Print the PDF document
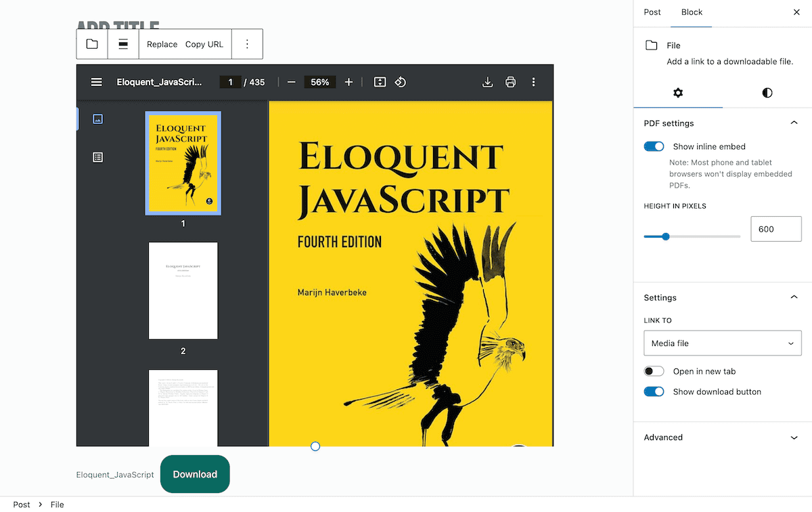The width and height of the screenshot is (812, 512). click(510, 82)
